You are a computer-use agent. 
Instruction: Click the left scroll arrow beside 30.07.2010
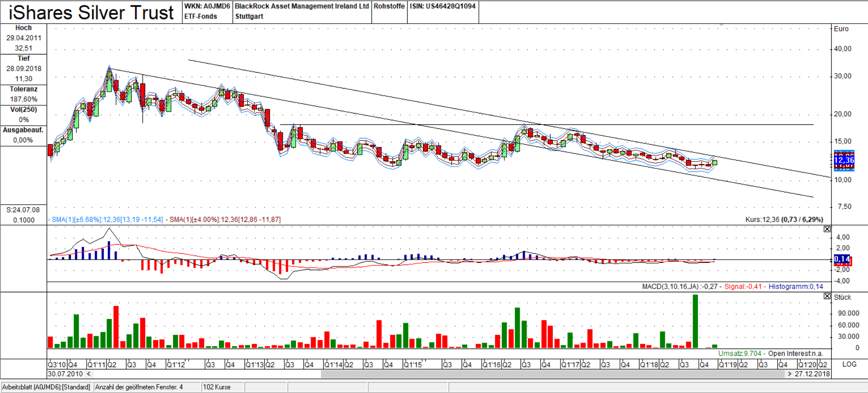click(89, 374)
